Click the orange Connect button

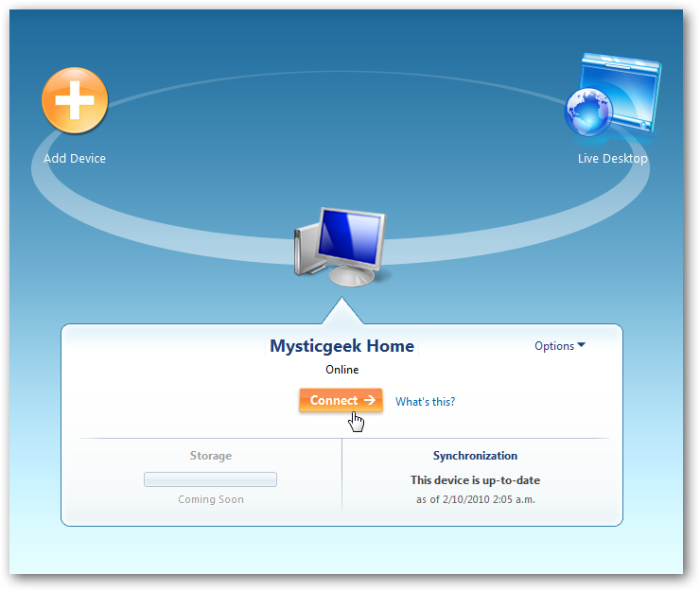pyautogui.click(x=341, y=400)
